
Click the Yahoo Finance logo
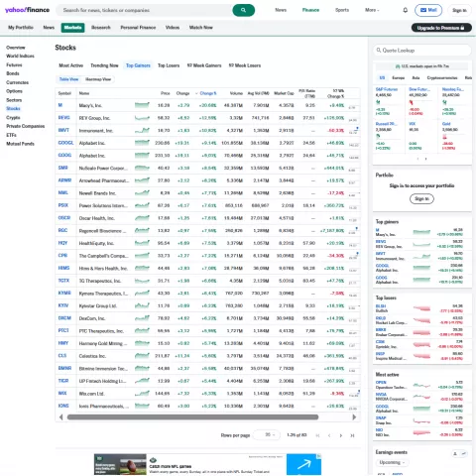(27, 10)
